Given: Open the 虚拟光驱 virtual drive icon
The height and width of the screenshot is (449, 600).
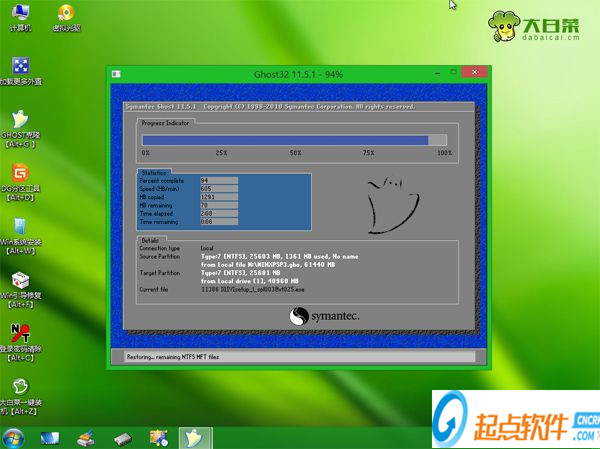Looking at the screenshot, I should click(67, 15).
